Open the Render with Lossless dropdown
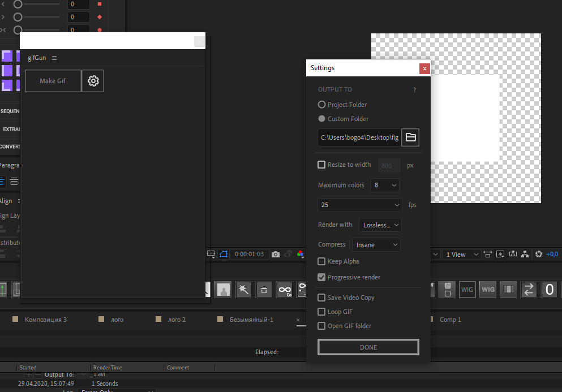This screenshot has width=562, height=392. 380,225
